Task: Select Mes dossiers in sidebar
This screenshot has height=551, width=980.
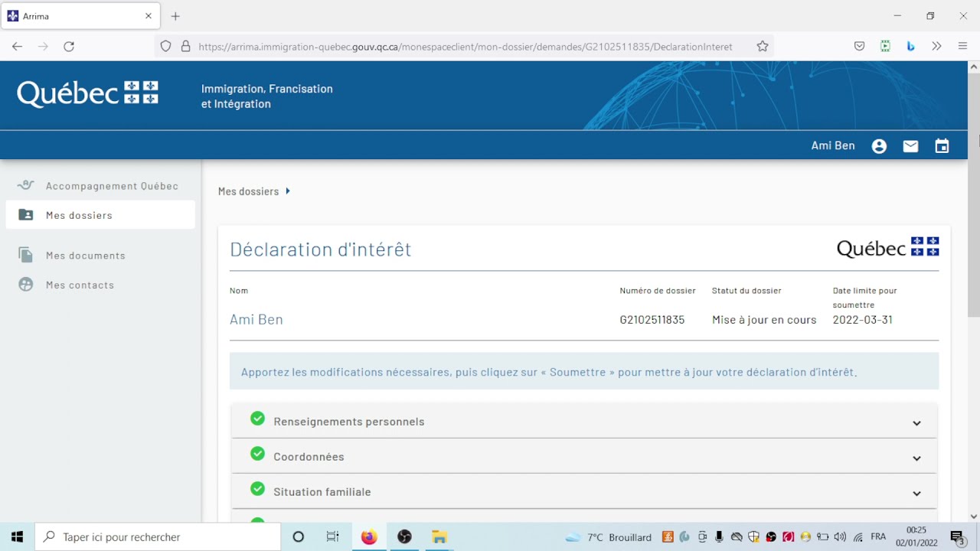Action: point(100,215)
